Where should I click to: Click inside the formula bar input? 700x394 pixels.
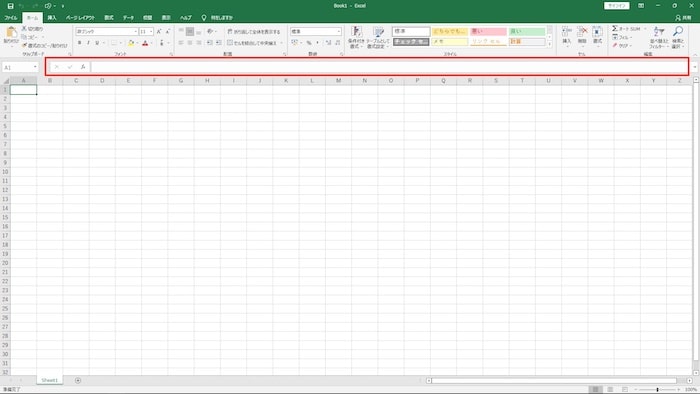click(x=388, y=67)
